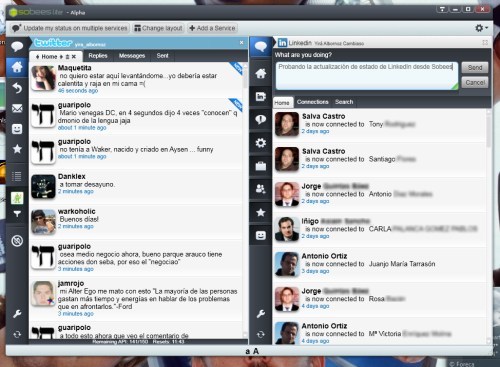Click Add a Service button

212,28
